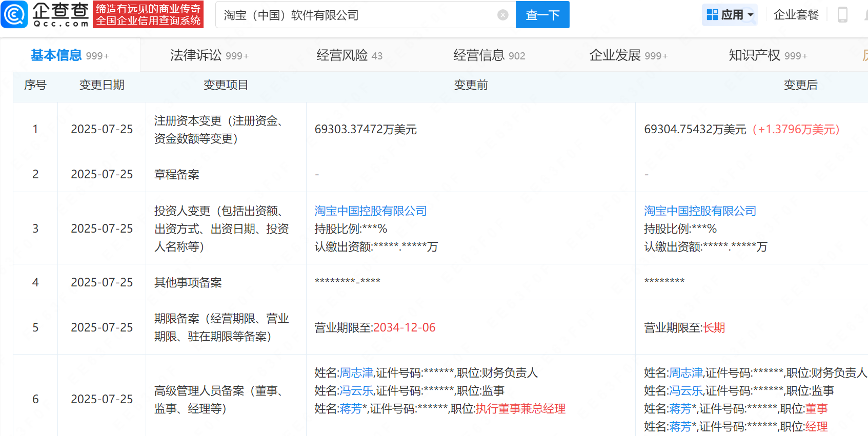Select 章程备案 row item
Screen dimensions: 868x436
click(177, 175)
